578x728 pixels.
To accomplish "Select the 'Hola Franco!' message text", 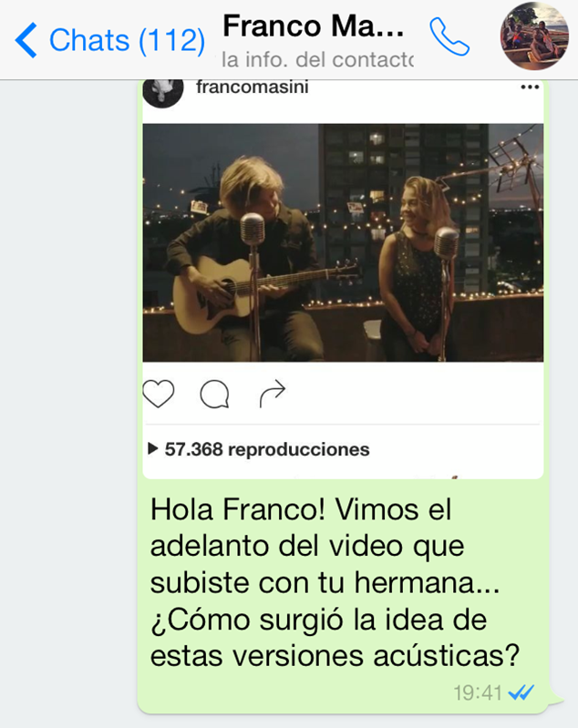I will 335,583.
